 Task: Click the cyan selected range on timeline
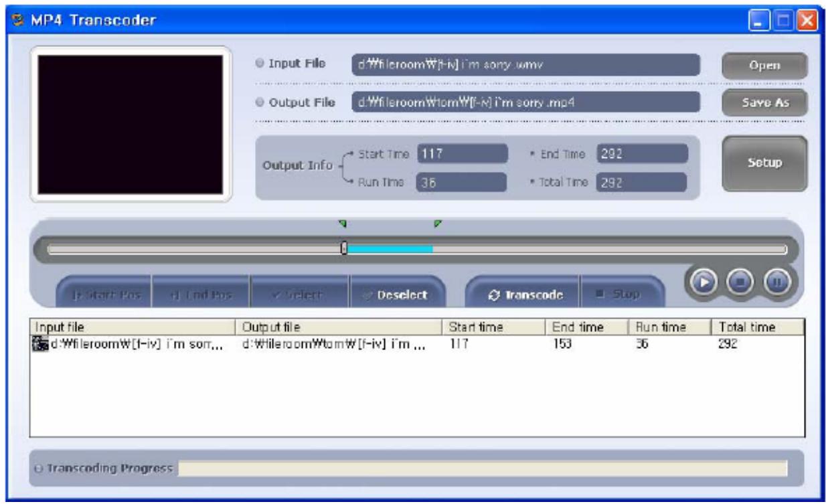390,249
